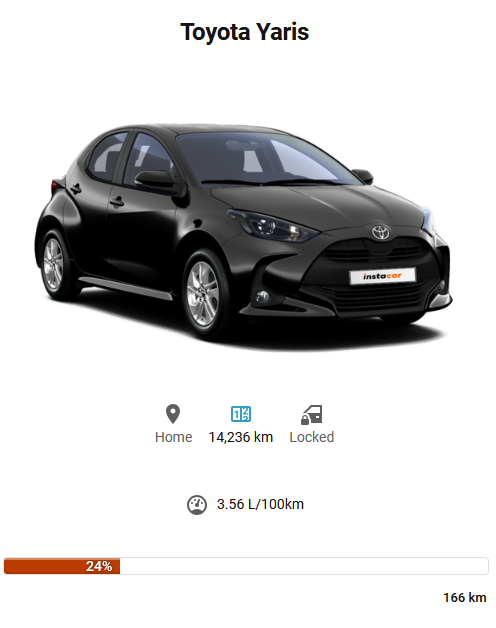Screen dimensions: 496x628
Task: Toggle the Locked status label
Action: coord(312,437)
